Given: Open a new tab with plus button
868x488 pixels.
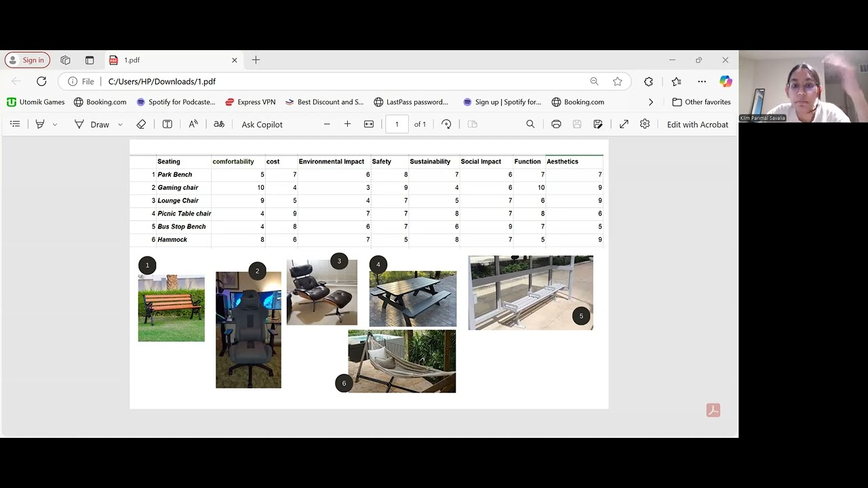Looking at the screenshot, I should point(256,60).
